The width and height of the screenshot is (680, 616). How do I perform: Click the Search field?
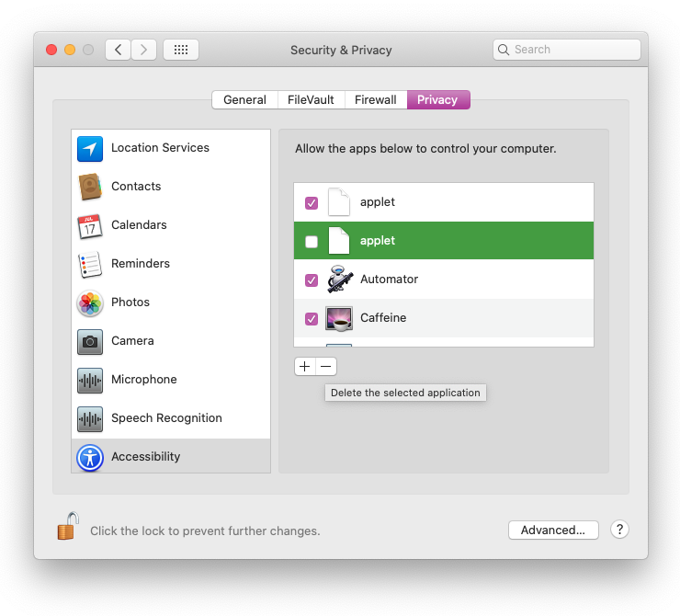[x=567, y=50]
